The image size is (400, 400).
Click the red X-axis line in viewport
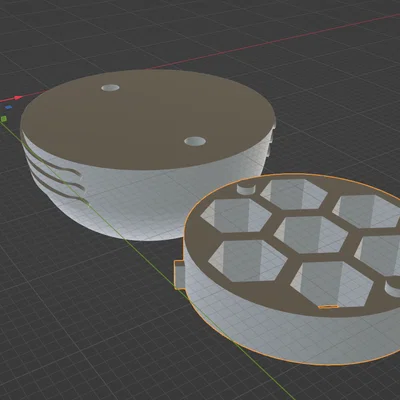[x=267, y=43]
